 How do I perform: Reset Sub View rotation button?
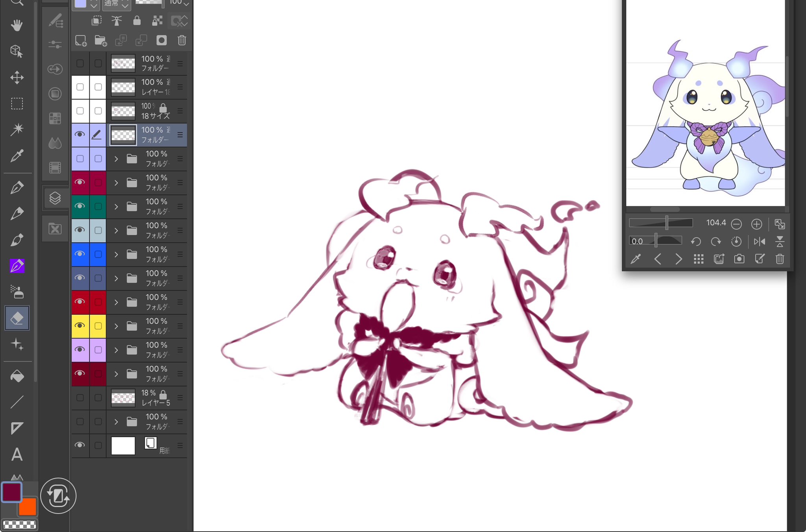click(x=736, y=241)
